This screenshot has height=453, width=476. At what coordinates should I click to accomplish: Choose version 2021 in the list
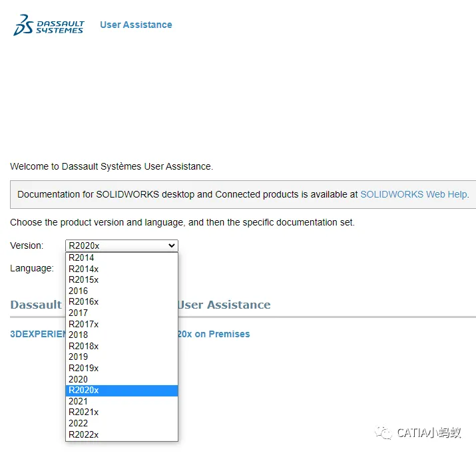pyautogui.click(x=121, y=401)
